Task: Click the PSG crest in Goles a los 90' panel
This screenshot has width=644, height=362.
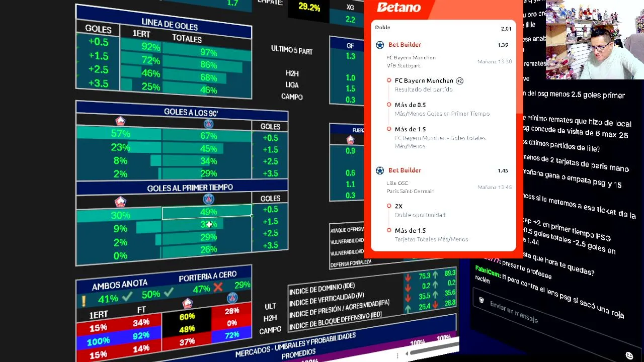Action: 208,124
